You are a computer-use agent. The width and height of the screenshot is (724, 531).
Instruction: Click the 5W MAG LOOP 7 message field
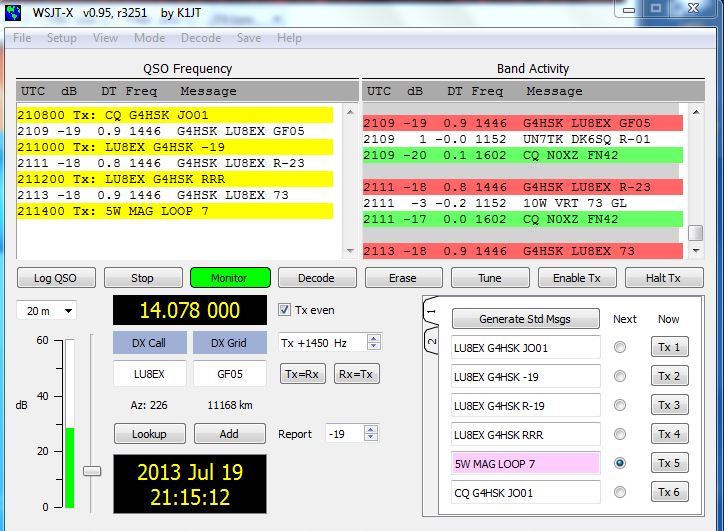click(x=525, y=463)
